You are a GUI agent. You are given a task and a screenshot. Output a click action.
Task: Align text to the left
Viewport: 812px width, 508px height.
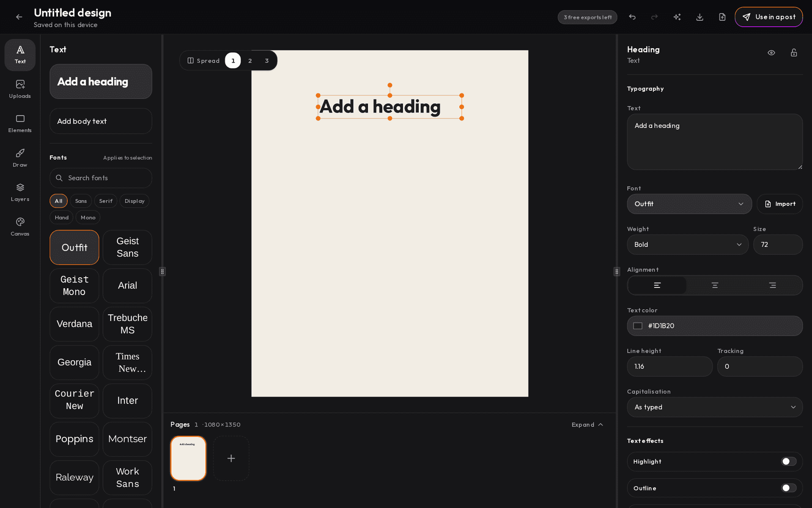[657, 285]
